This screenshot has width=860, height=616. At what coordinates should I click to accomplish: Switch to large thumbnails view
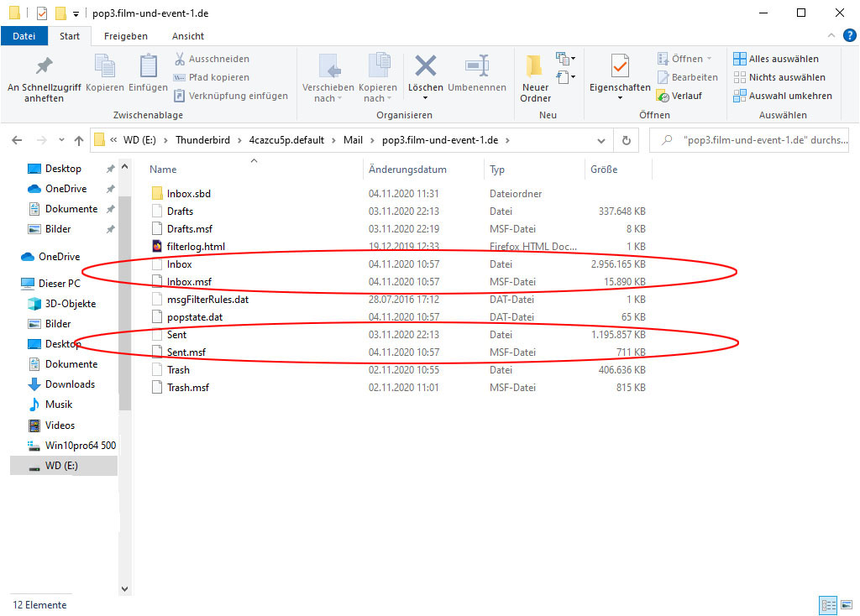click(x=846, y=604)
